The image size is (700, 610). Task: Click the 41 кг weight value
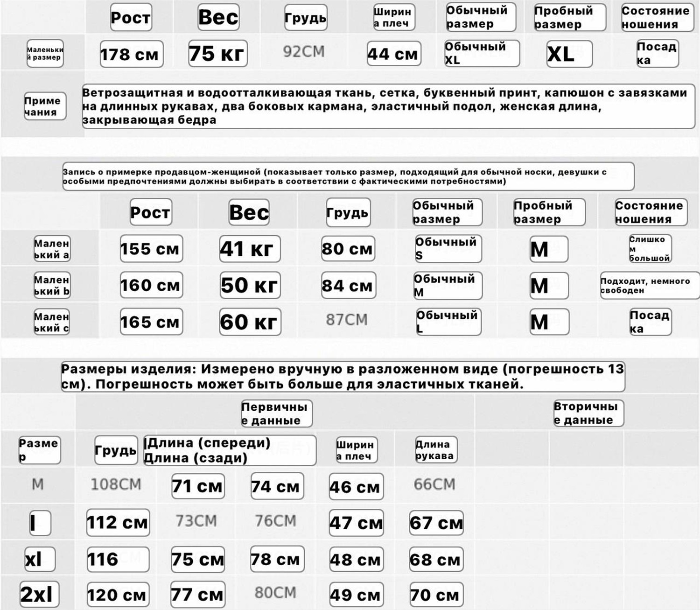(249, 249)
